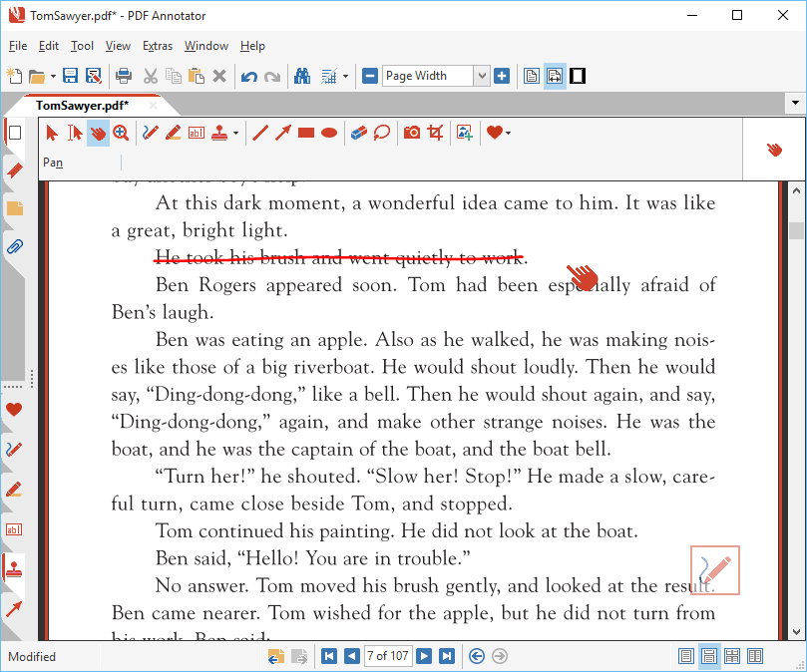This screenshot has width=807, height=672.
Task: Activate the Pan hand tool
Action: [x=98, y=134]
